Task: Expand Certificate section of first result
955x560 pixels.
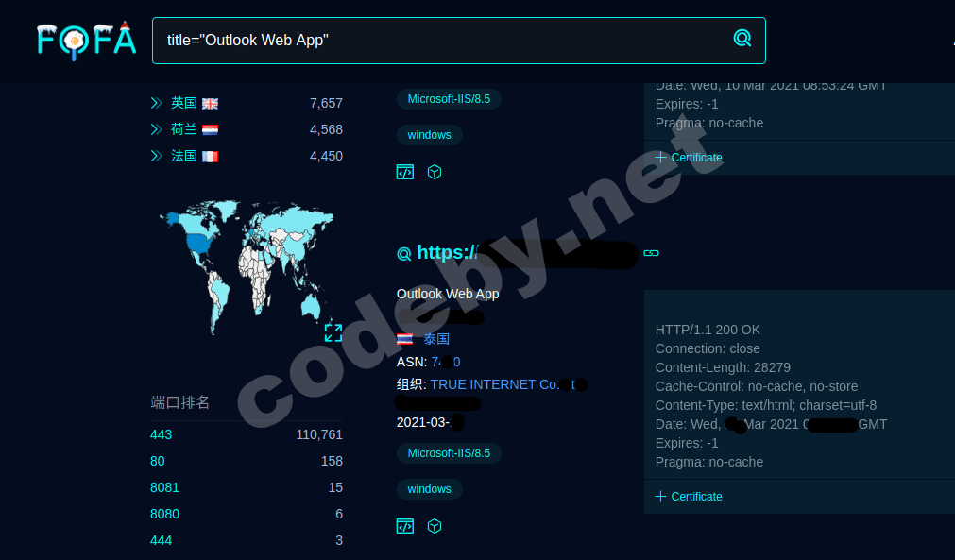Action: click(689, 158)
